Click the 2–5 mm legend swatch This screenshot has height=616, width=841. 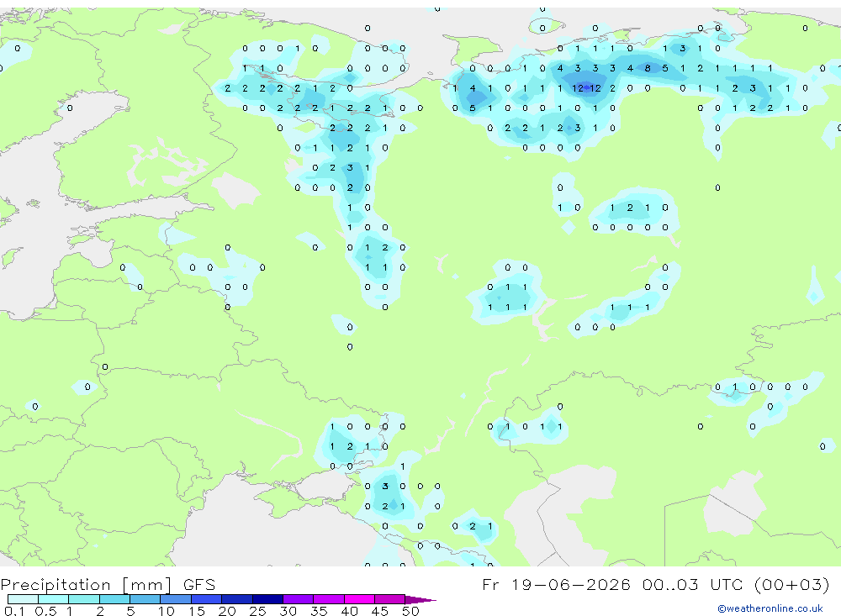(x=114, y=599)
